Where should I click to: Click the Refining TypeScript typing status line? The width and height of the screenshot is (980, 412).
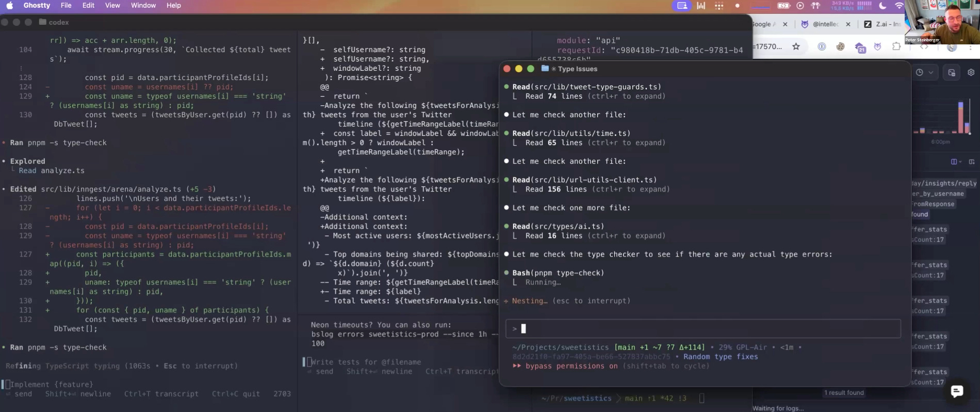coord(122,366)
